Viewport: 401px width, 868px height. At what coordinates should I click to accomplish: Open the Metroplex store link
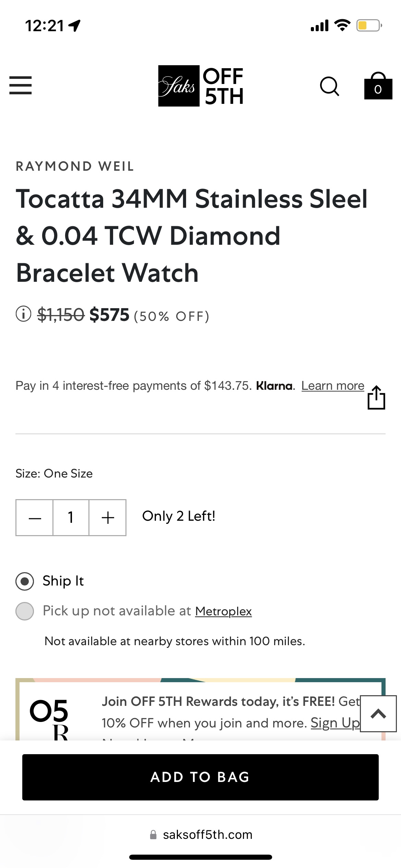(223, 611)
